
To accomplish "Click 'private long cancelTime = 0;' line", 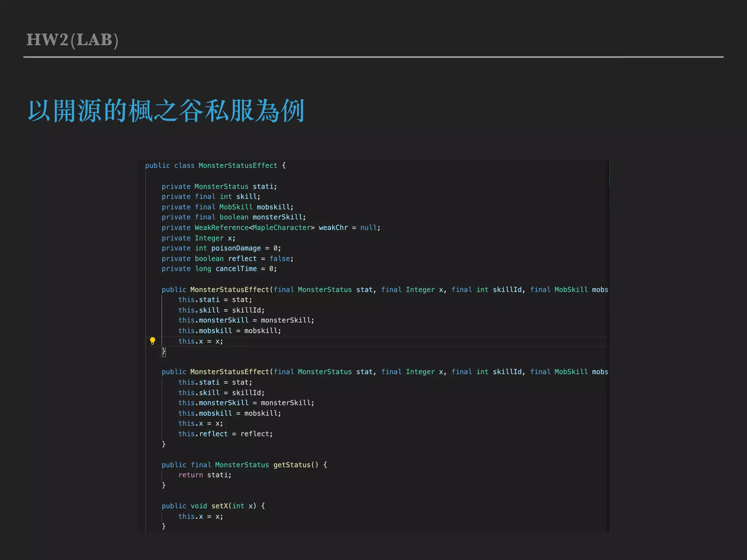I will 219,269.
